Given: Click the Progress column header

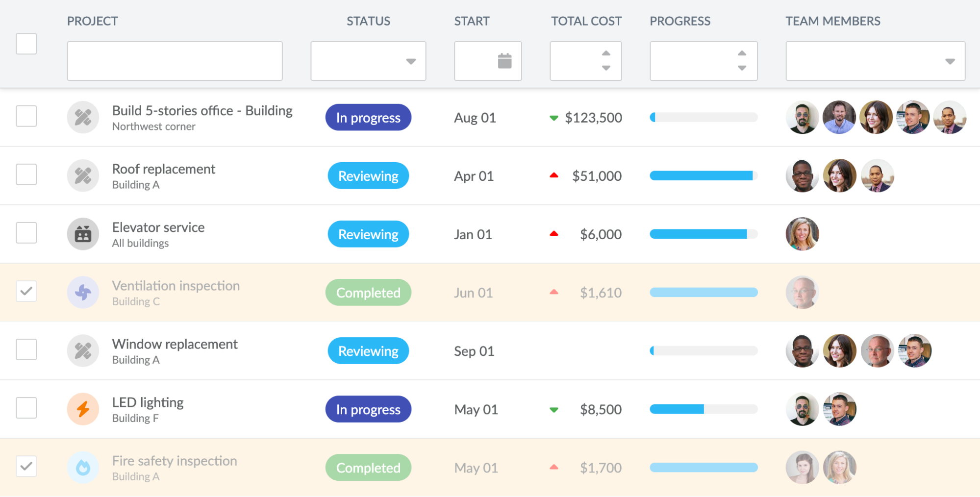Looking at the screenshot, I should (679, 21).
